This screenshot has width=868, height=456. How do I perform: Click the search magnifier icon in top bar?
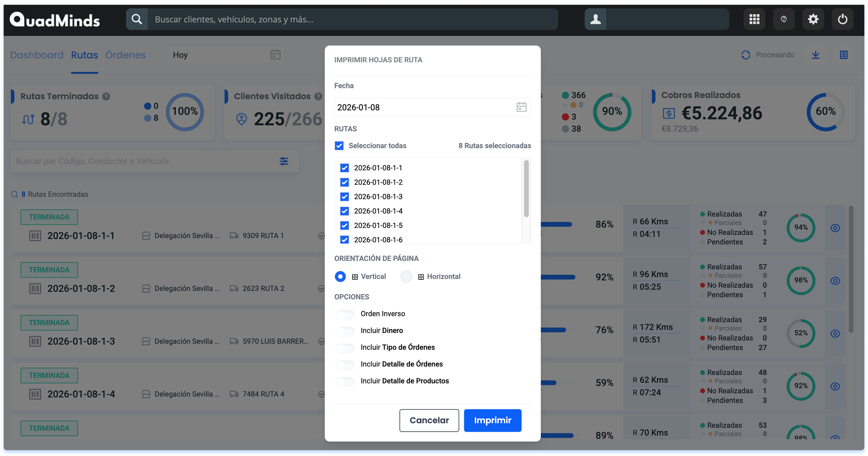137,19
